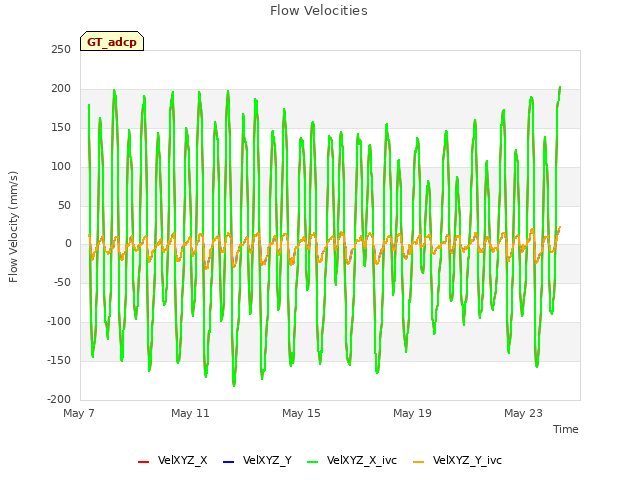Click the -50 y-axis tick label
This screenshot has height=480, width=640.
pos(62,282)
